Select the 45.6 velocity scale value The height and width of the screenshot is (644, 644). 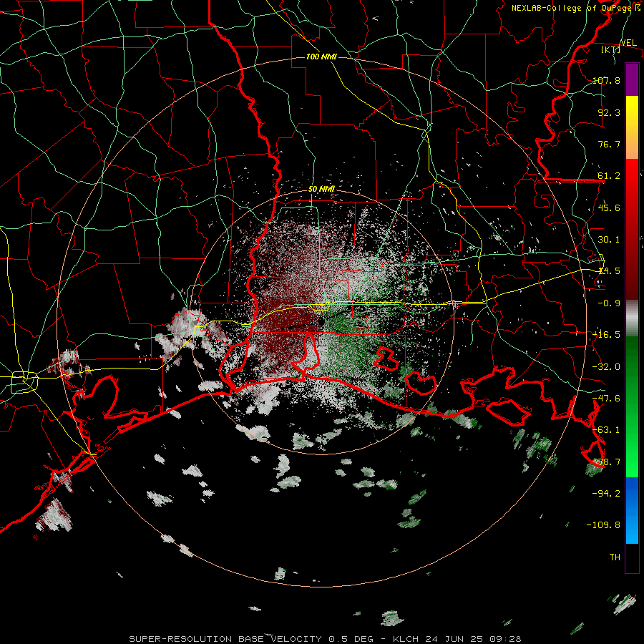pos(609,208)
